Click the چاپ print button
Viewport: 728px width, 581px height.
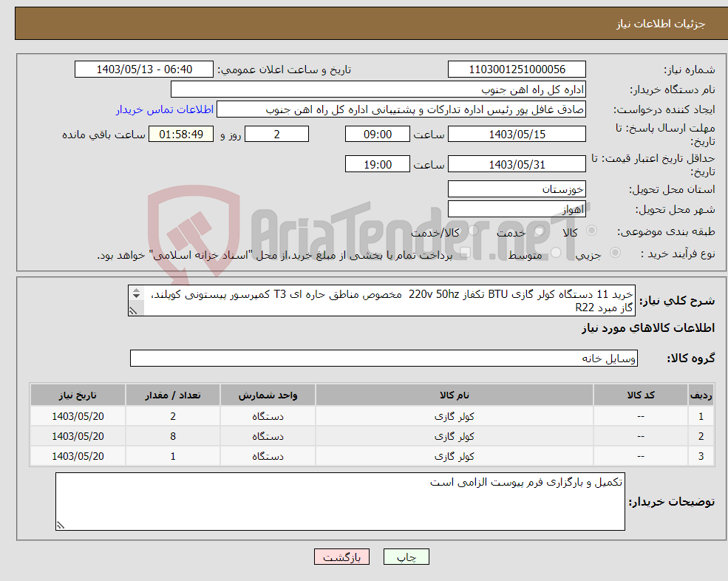[x=406, y=557]
